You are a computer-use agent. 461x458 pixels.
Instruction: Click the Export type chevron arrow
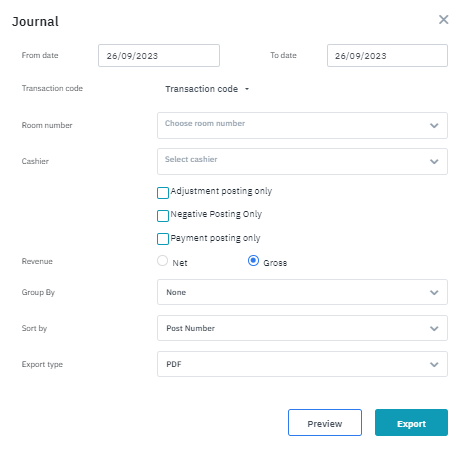434,365
